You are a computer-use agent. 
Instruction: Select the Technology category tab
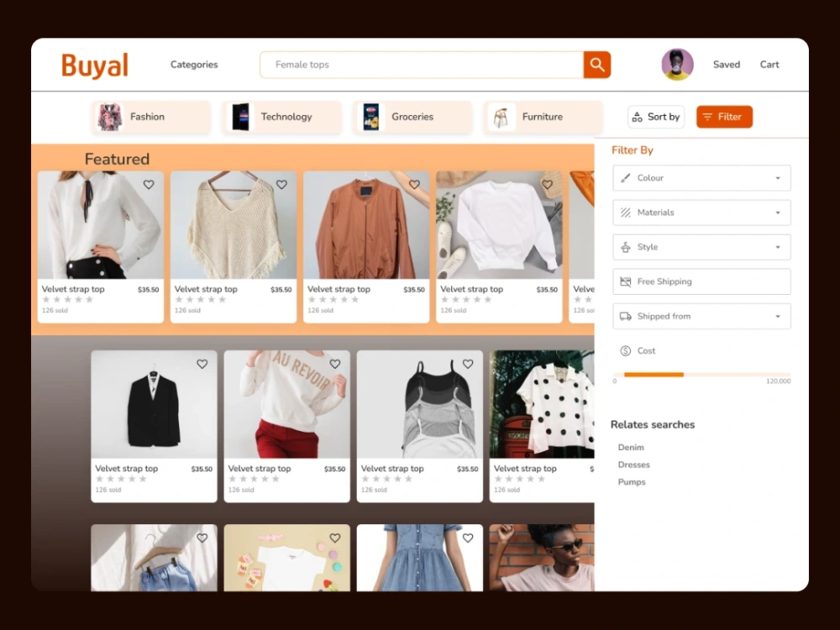281,117
